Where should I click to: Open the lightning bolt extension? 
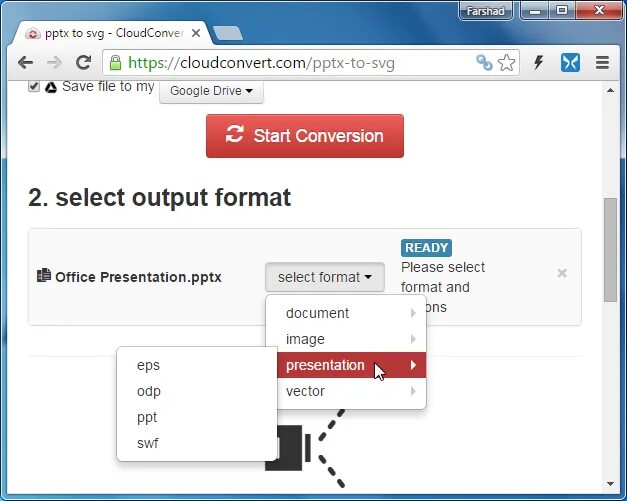[539, 62]
